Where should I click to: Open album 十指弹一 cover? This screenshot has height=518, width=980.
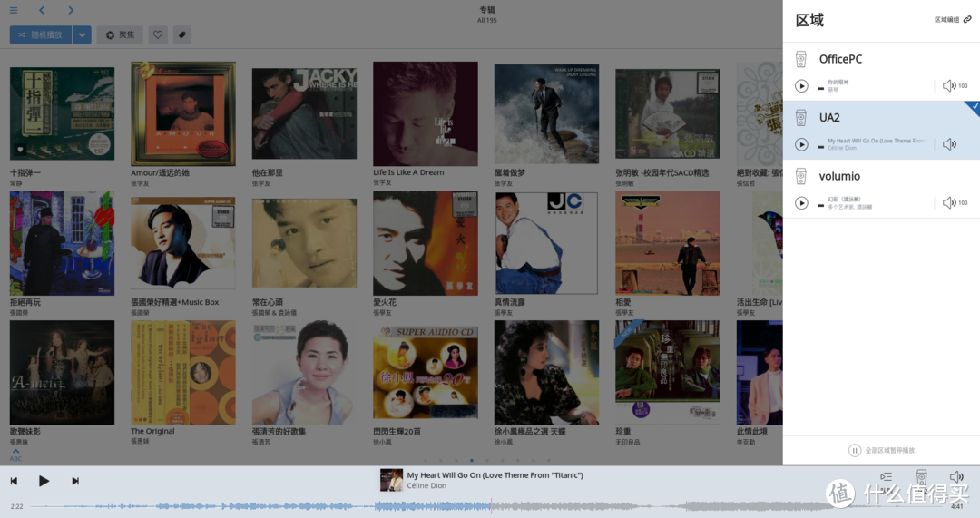click(x=62, y=113)
